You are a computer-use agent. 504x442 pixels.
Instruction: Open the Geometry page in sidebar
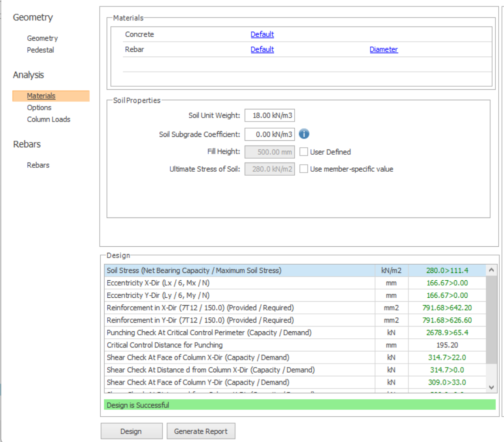[x=42, y=38]
